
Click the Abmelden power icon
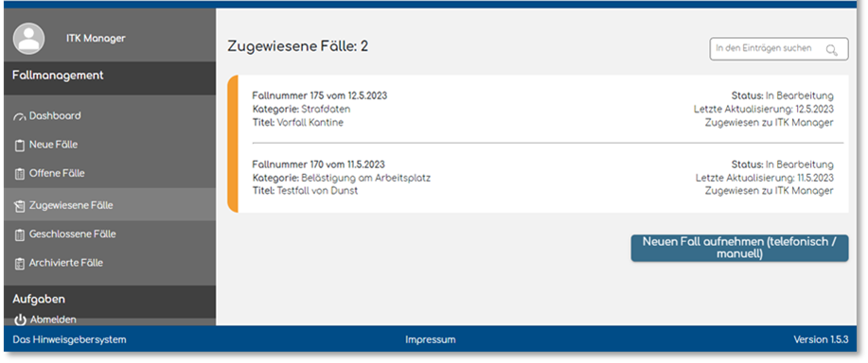coord(21,320)
